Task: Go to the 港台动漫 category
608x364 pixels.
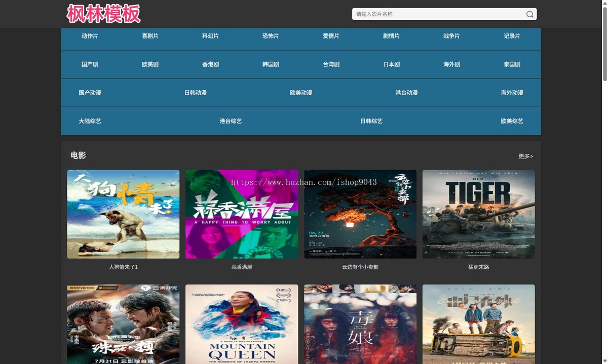Action: [x=406, y=93]
